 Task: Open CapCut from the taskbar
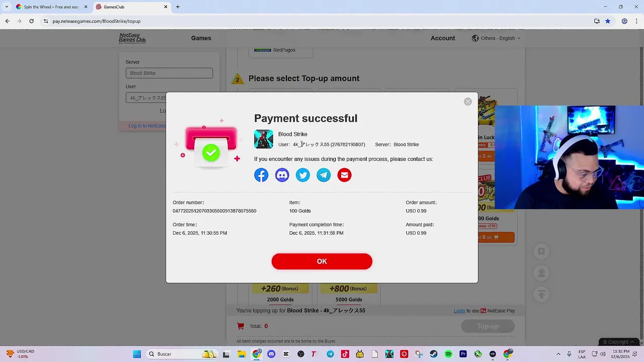pos(286,354)
